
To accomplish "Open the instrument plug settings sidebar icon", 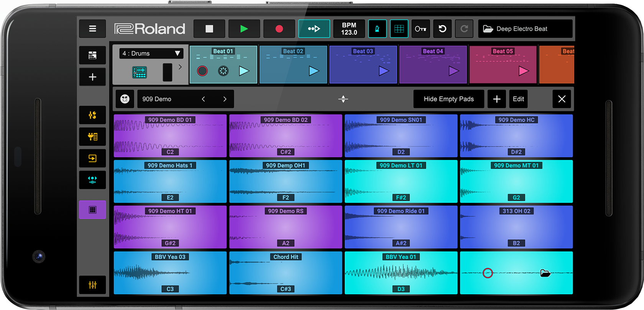I will pyautogui.click(x=92, y=137).
